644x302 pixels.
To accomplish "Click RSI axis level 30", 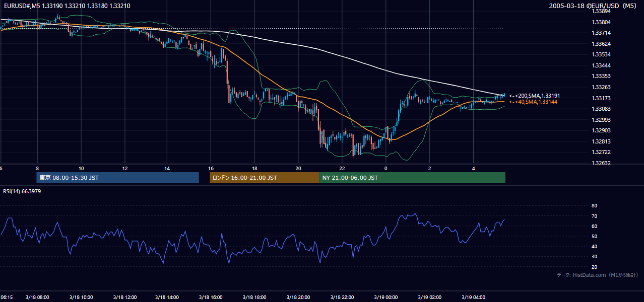I will pos(595,257).
